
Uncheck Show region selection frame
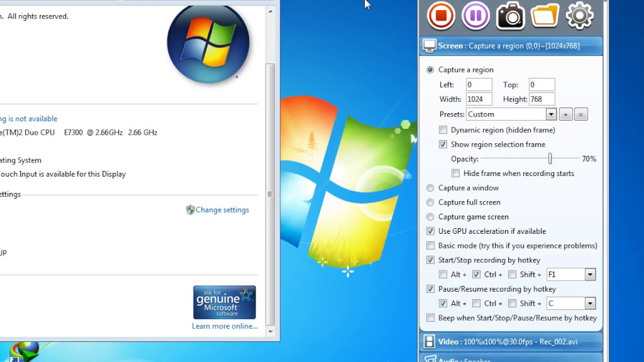443,144
